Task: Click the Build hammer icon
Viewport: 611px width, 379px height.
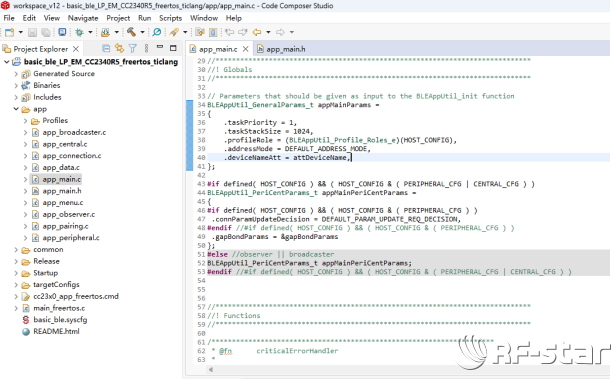Action: 131,32
